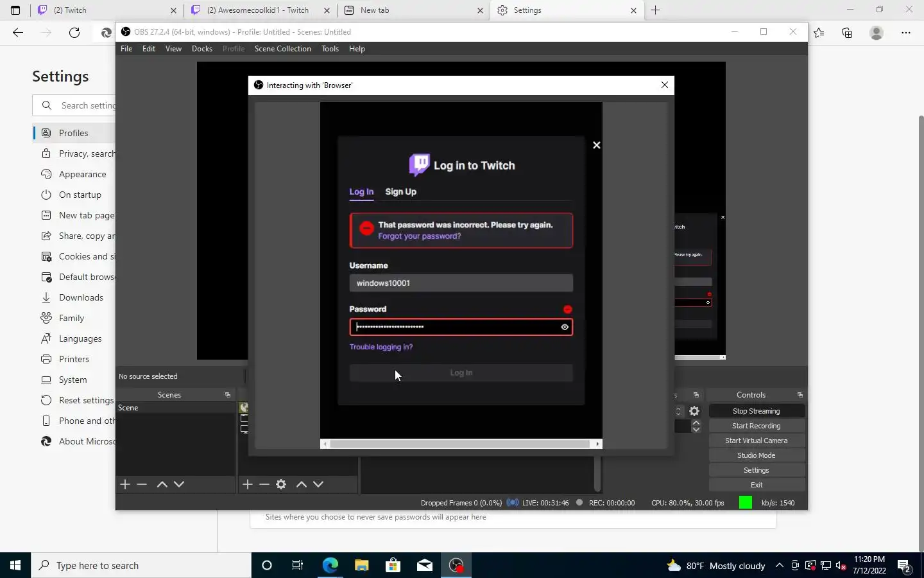
Task: Open the OBS Docks menu
Action: click(202, 49)
